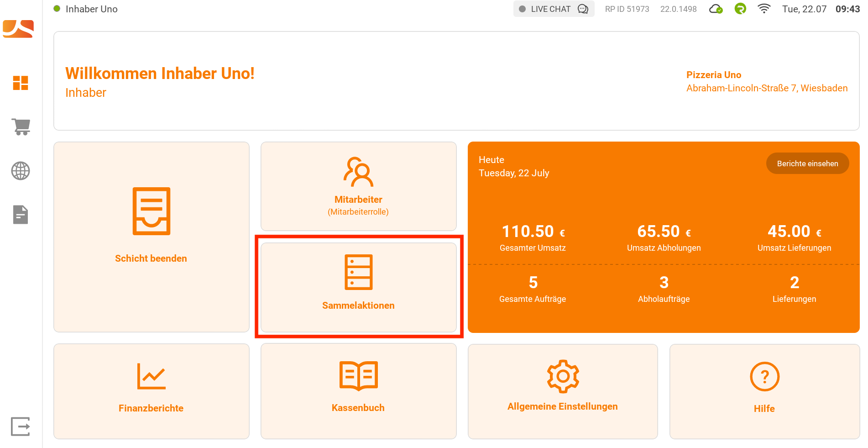Click the Wi-Fi status icon
Viewport: 868px width, 448px height.
tap(764, 9)
